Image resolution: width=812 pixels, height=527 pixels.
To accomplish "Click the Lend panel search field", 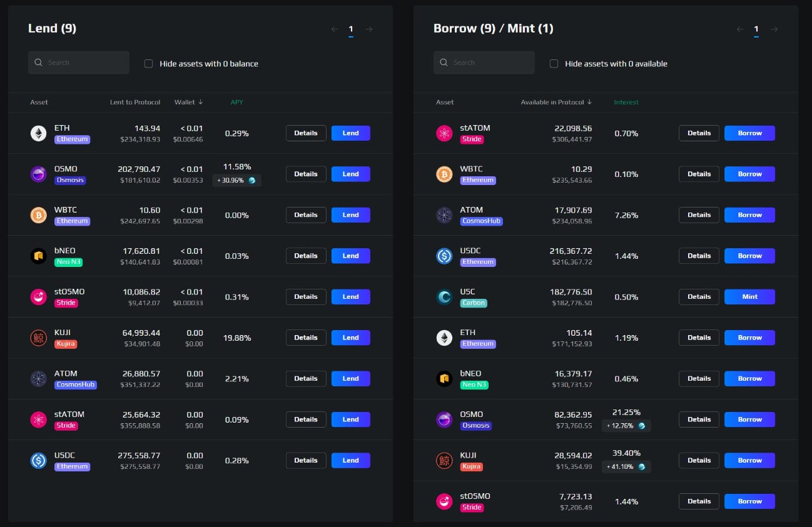I will click(x=79, y=63).
